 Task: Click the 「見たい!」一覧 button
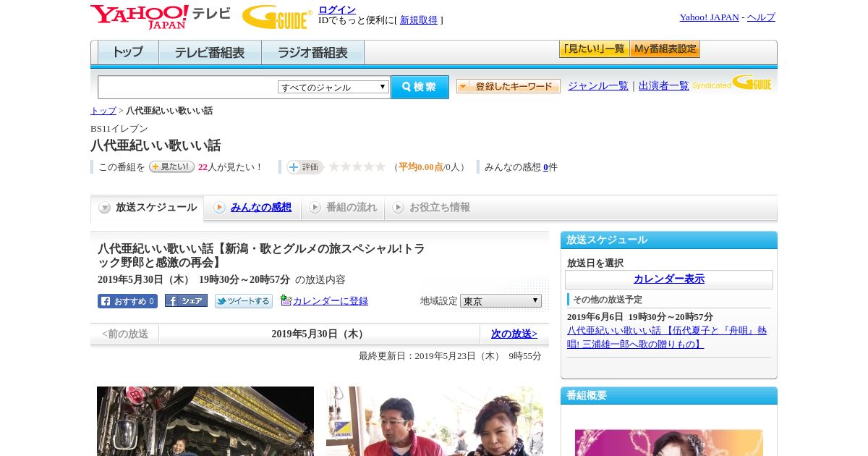pos(594,49)
